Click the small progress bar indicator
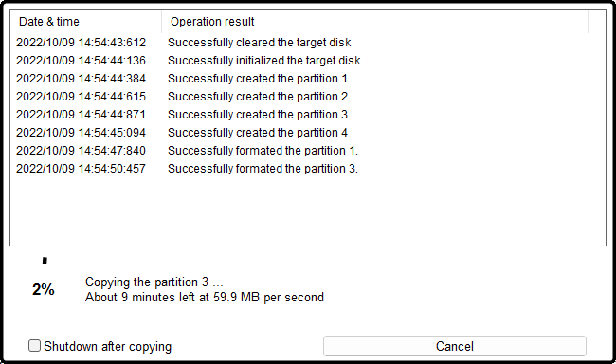616x364 pixels. tap(45, 261)
